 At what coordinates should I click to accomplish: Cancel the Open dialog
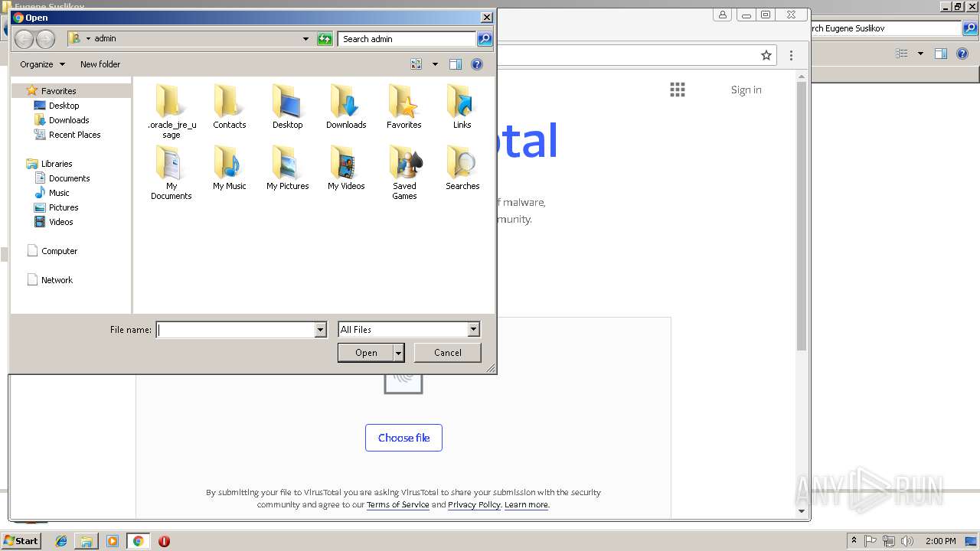448,353
